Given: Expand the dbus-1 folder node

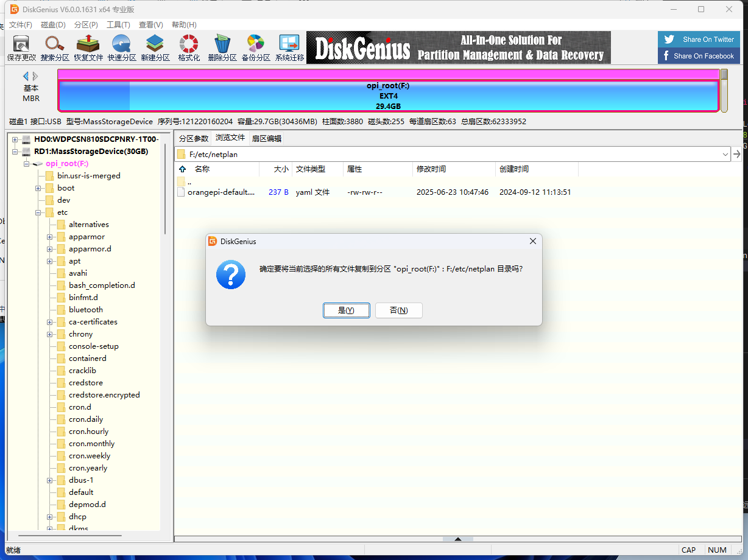Looking at the screenshot, I should coord(50,480).
